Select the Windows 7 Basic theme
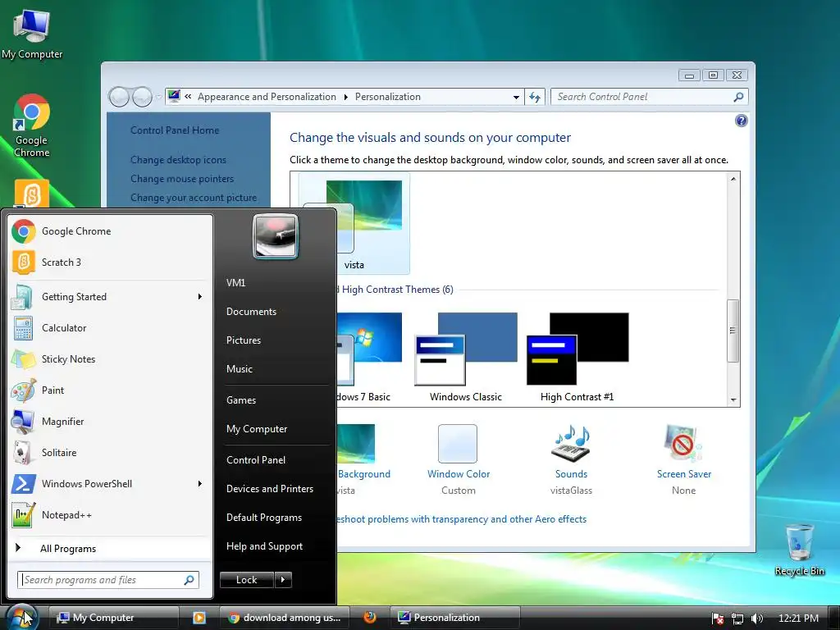 point(370,358)
